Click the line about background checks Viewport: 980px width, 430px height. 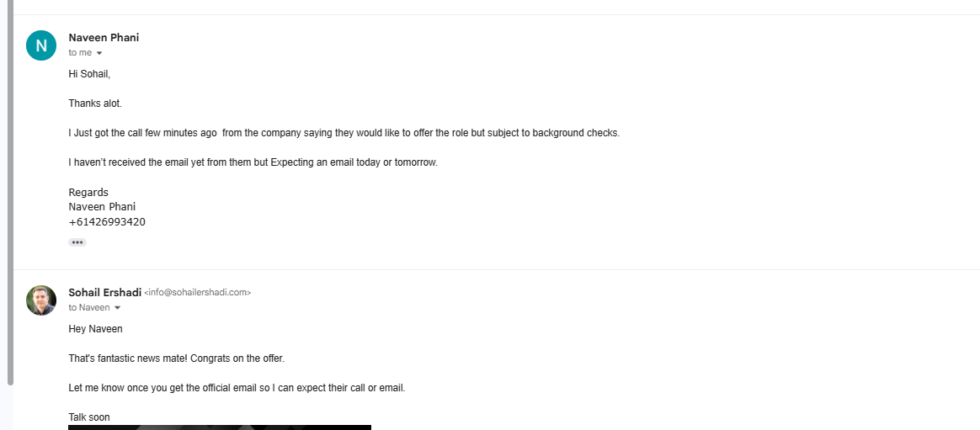pos(344,133)
